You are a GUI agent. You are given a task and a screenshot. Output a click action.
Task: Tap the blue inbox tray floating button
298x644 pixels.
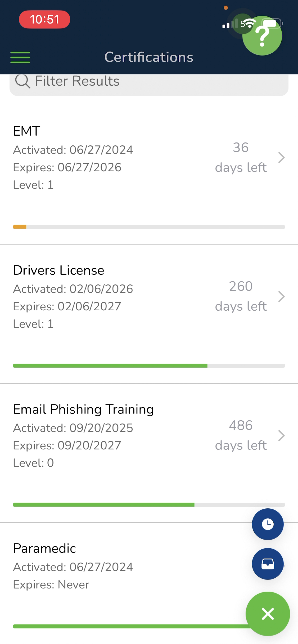click(268, 564)
